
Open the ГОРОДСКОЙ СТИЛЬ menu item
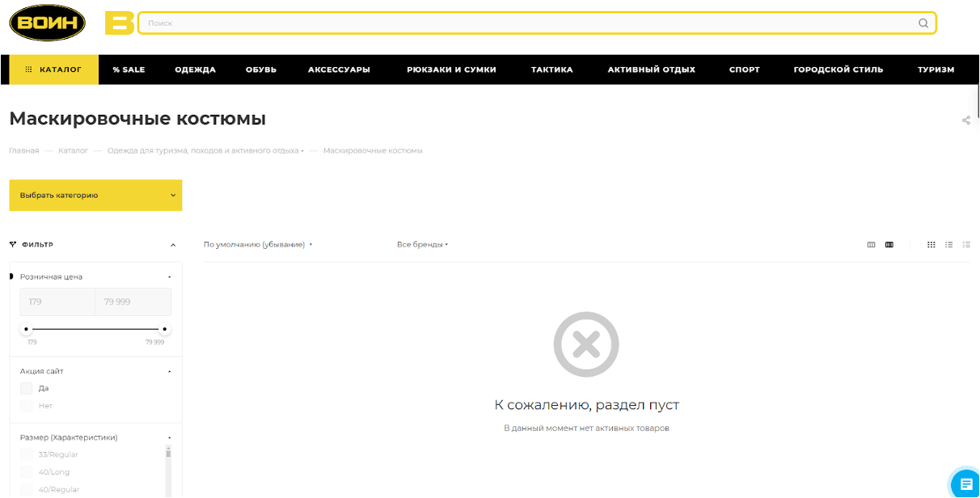pos(838,70)
